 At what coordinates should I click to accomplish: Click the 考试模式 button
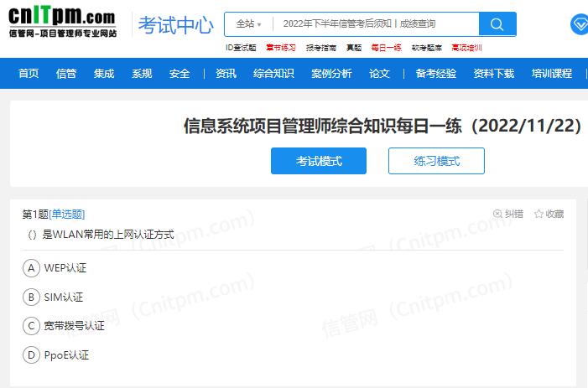(319, 161)
